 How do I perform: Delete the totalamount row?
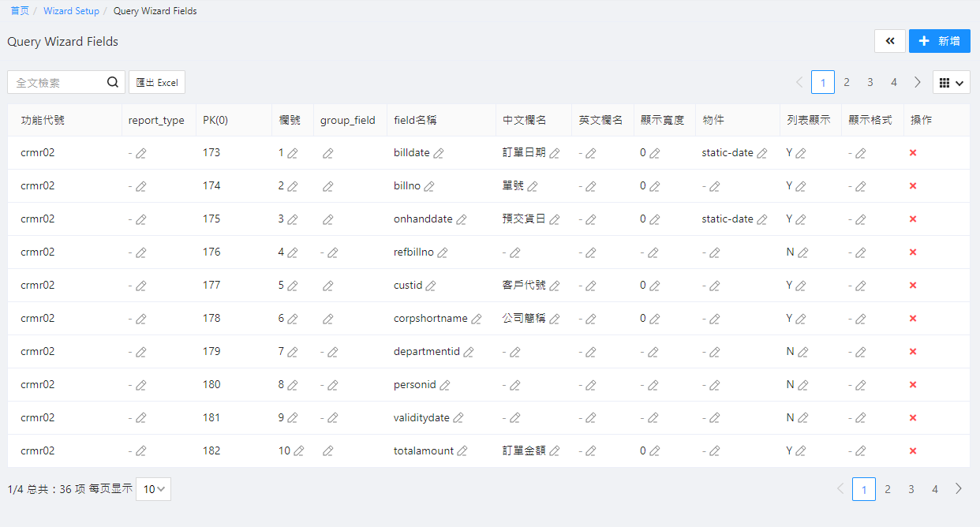click(x=913, y=450)
